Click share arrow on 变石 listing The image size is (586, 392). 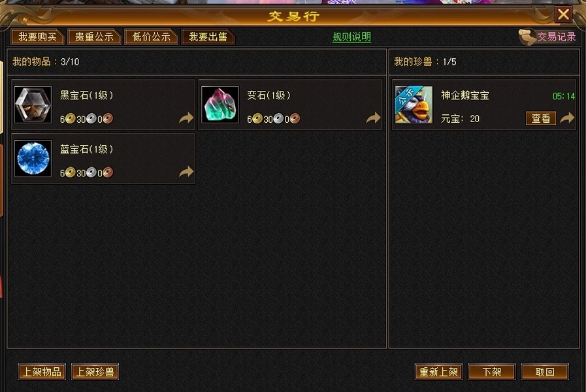(x=373, y=118)
